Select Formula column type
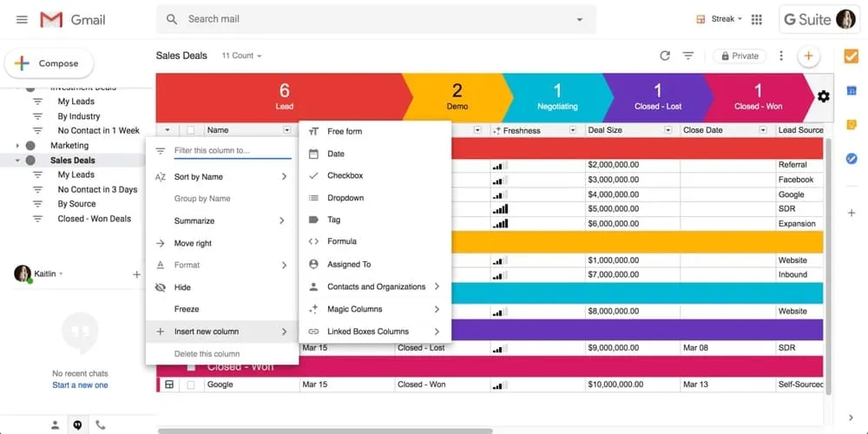This screenshot has width=868, height=434. pyautogui.click(x=342, y=241)
